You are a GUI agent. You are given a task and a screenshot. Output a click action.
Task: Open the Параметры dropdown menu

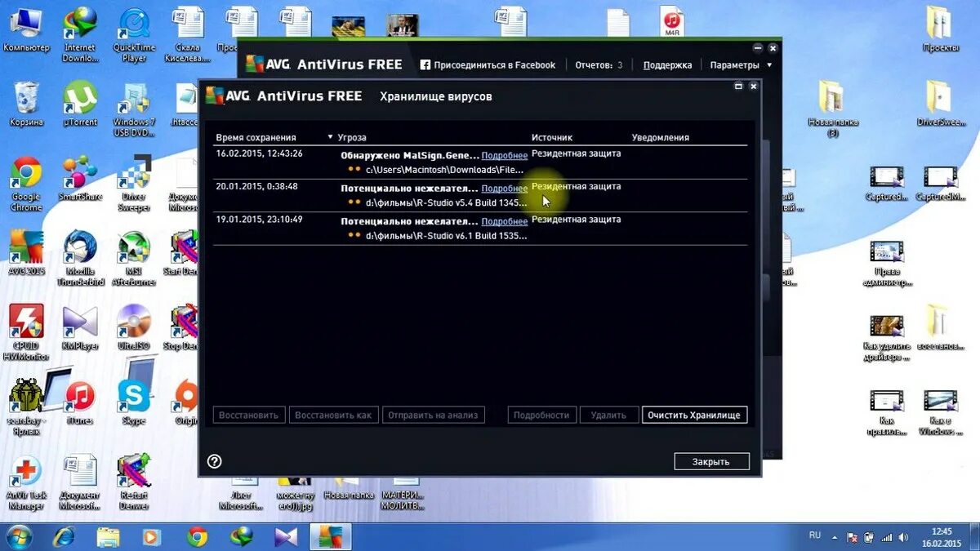(x=741, y=64)
